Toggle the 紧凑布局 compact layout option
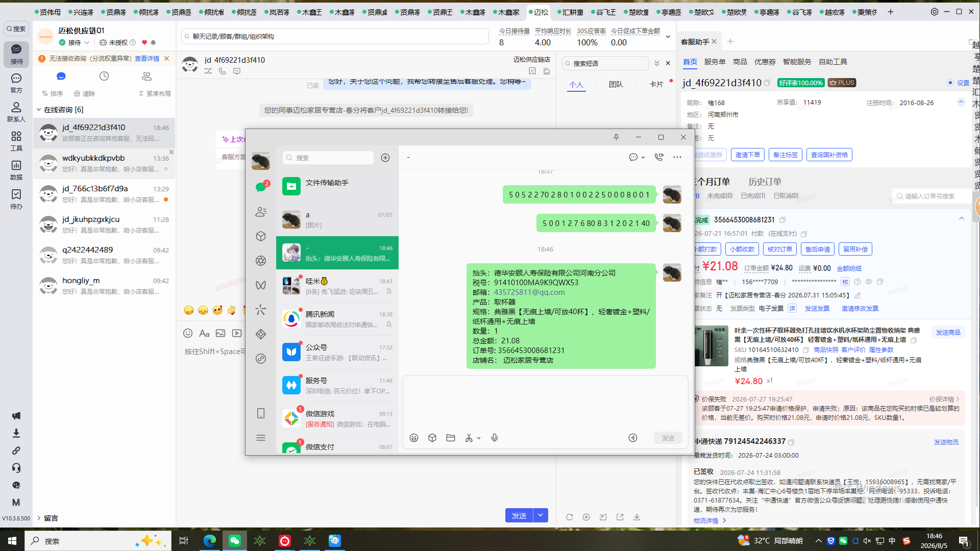The image size is (980, 551). click(155, 94)
